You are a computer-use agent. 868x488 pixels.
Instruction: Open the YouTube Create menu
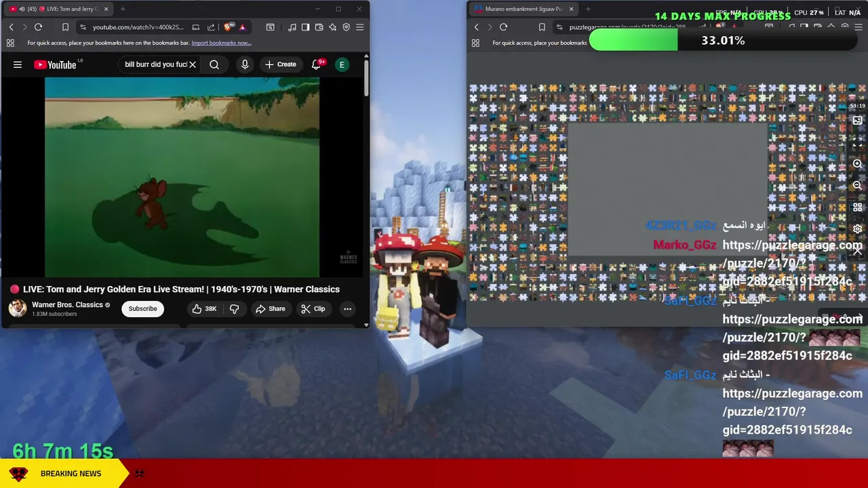tap(281, 64)
